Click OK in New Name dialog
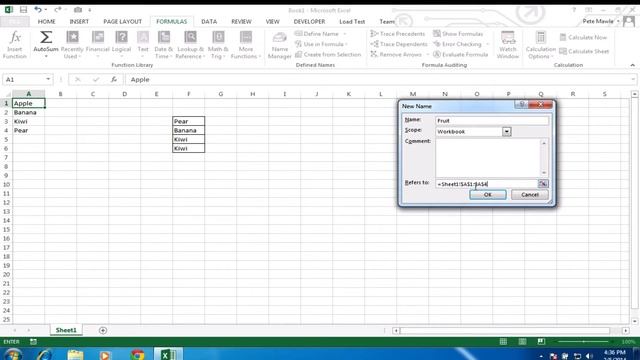The width and height of the screenshot is (640, 360). tap(488, 195)
